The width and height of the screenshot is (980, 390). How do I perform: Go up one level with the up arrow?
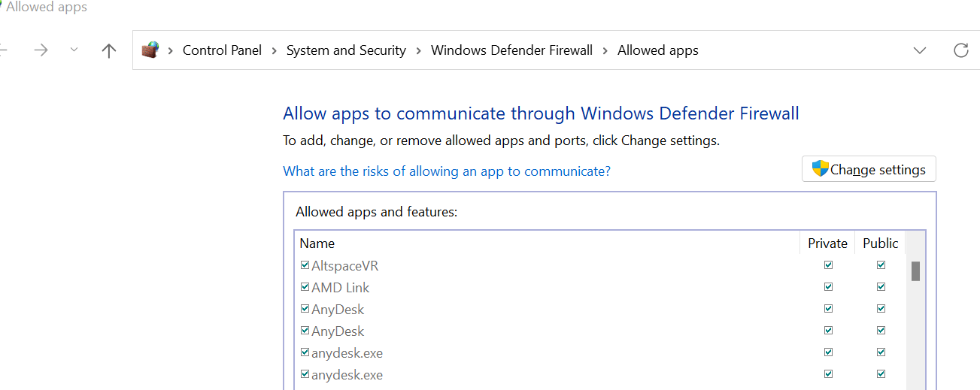(x=109, y=50)
